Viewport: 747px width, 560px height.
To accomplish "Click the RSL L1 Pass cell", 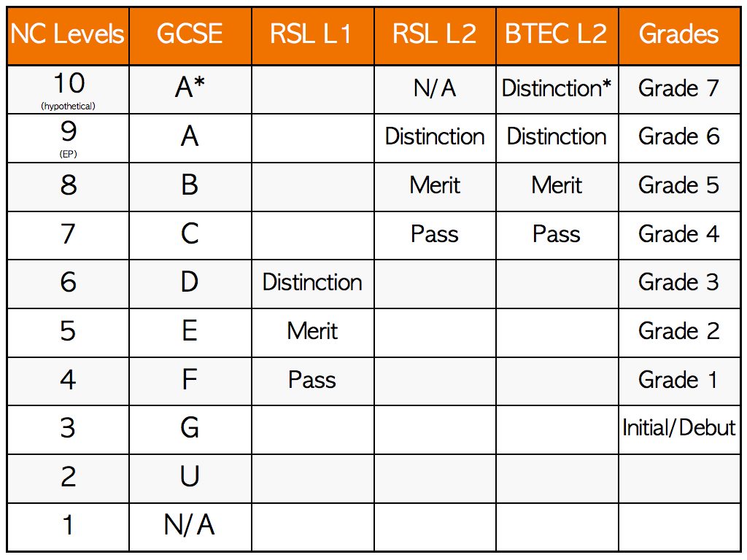I will tap(312, 381).
